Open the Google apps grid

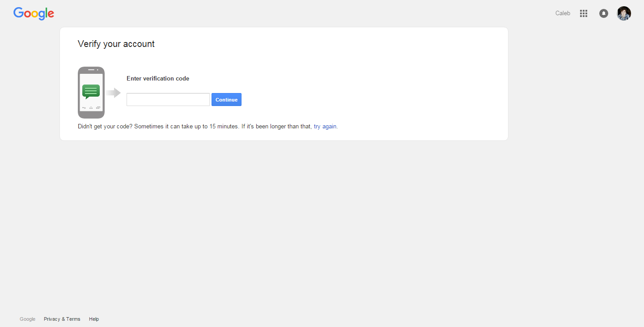click(584, 13)
